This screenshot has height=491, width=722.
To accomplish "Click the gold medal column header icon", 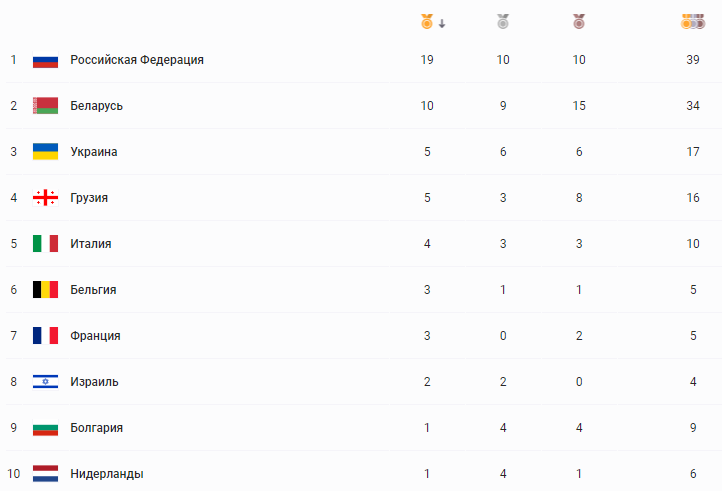I will (427, 22).
